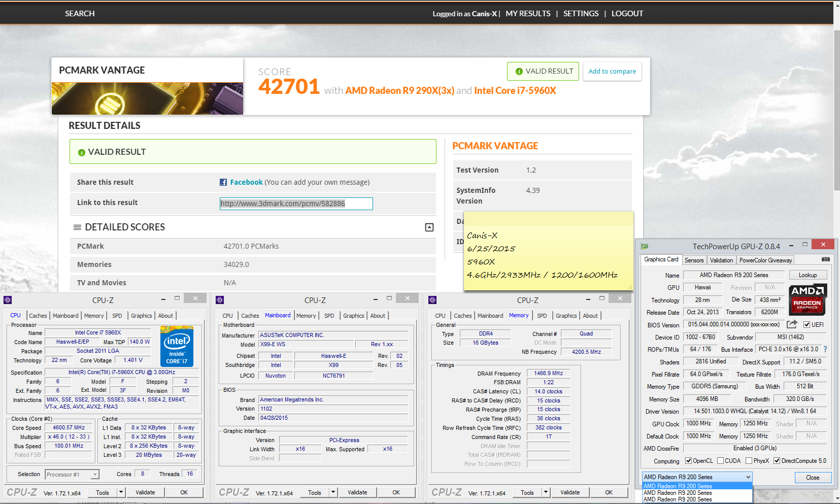The width and height of the screenshot is (840, 504).
Task: Toggle the UEFI checkbox in GPU-Z
Action: (x=807, y=325)
